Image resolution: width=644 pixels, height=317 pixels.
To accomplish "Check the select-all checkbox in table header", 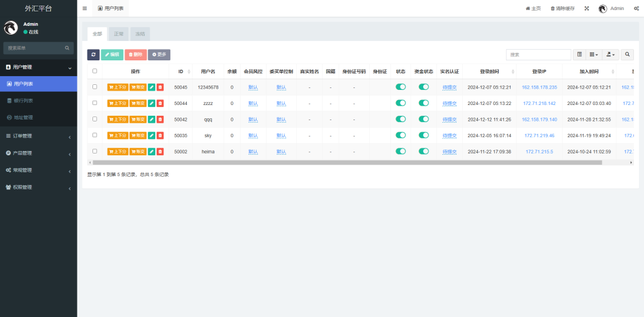I will click(95, 71).
